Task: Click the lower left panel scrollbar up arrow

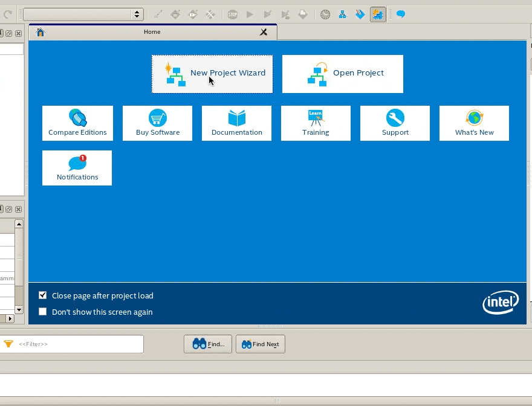Action: pos(19,224)
